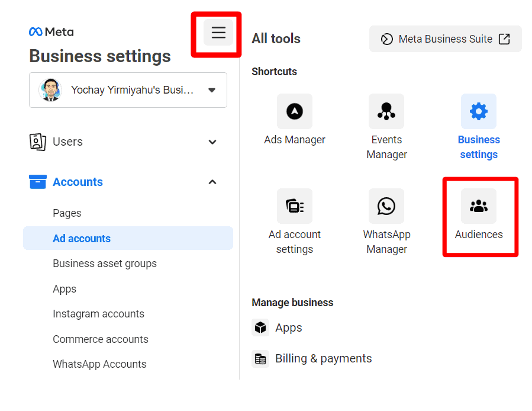Open Pages under Accounts
532x411 pixels.
point(67,213)
